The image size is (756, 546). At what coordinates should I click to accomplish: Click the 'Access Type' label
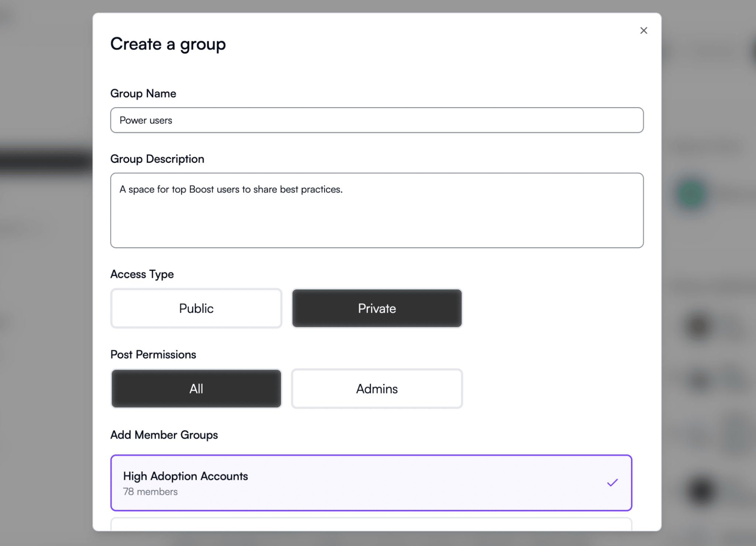[142, 274]
